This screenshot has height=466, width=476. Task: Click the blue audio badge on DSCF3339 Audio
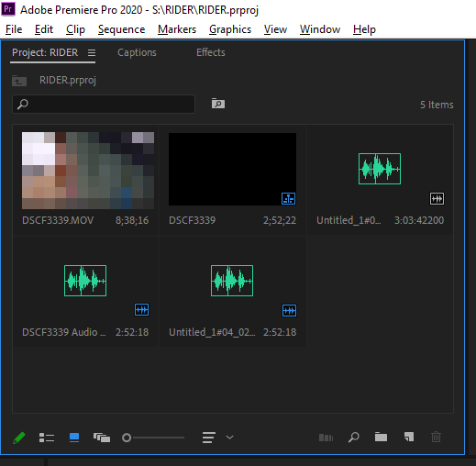pos(142,310)
